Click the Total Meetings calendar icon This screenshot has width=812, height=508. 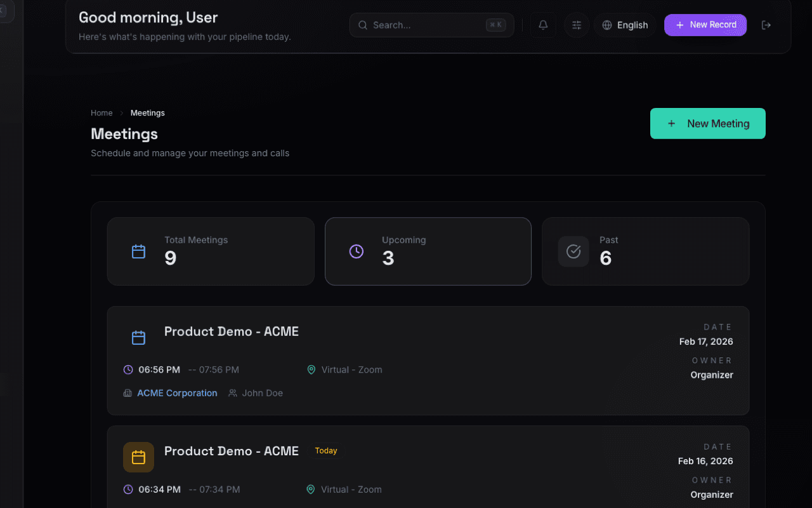coord(138,251)
